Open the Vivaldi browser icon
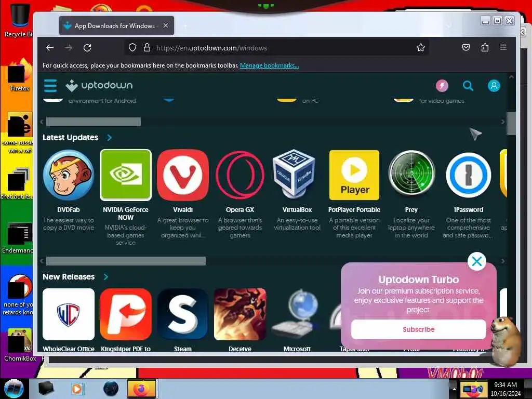 click(x=182, y=175)
